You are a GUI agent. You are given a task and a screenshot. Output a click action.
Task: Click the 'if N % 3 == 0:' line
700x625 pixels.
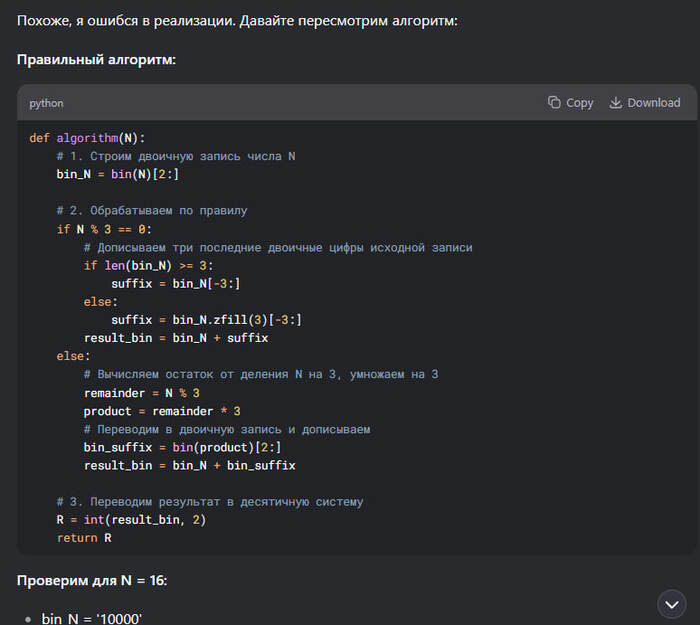coord(104,229)
